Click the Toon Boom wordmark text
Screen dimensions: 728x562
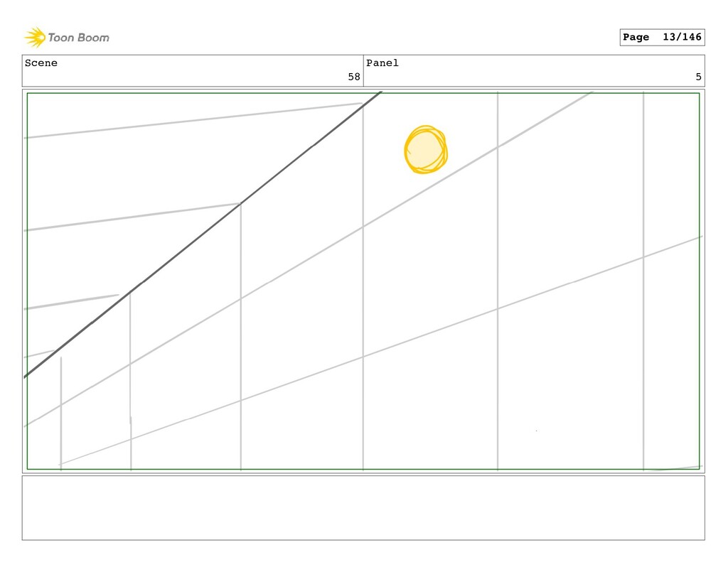pos(78,38)
